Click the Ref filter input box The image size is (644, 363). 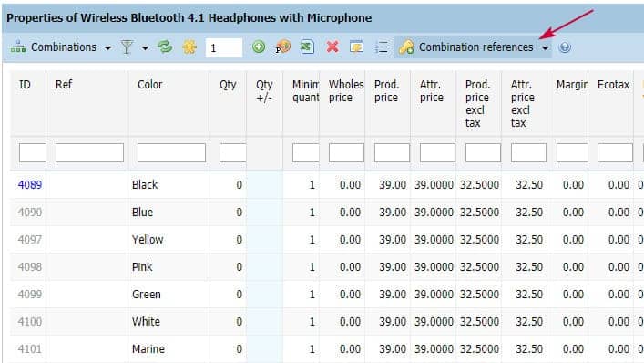89,152
